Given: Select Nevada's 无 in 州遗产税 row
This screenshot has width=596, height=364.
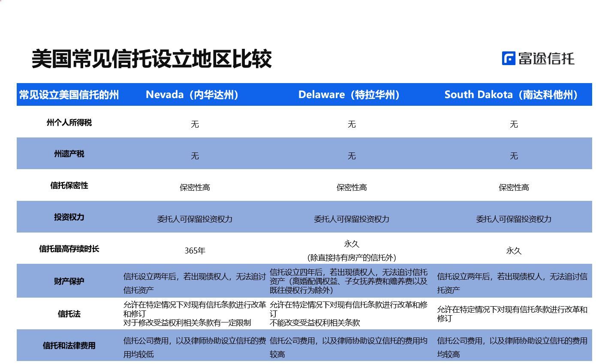Looking at the screenshot, I should (x=195, y=156).
